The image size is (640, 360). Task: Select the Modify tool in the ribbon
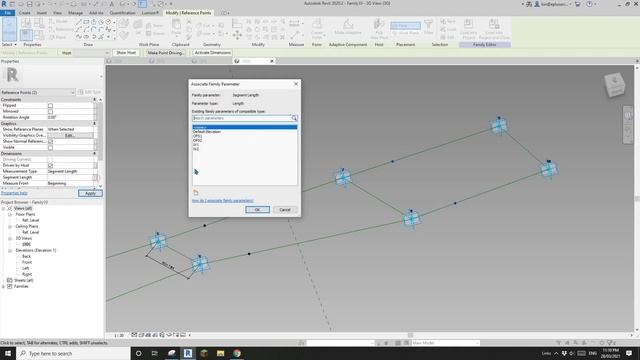pyautogui.click(x=9, y=29)
